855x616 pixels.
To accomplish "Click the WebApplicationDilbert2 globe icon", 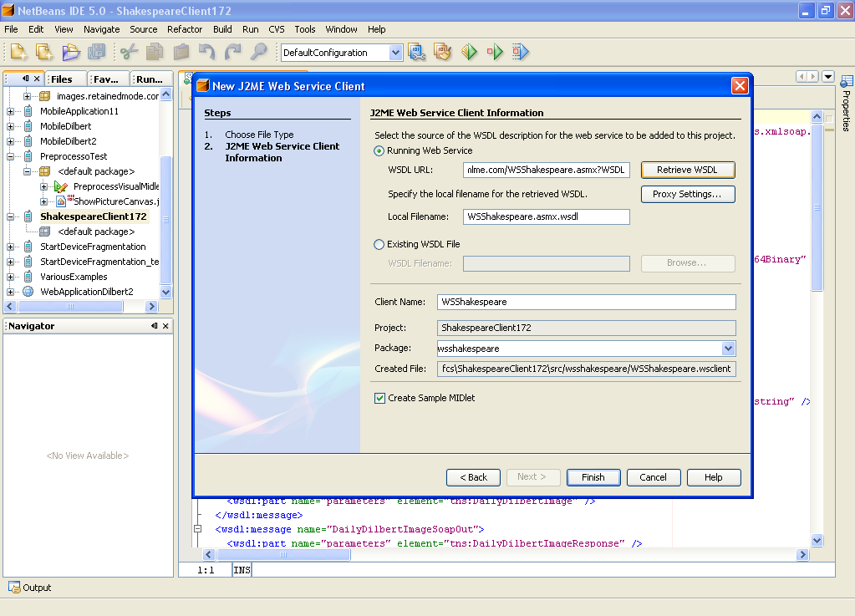I will (28, 292).
